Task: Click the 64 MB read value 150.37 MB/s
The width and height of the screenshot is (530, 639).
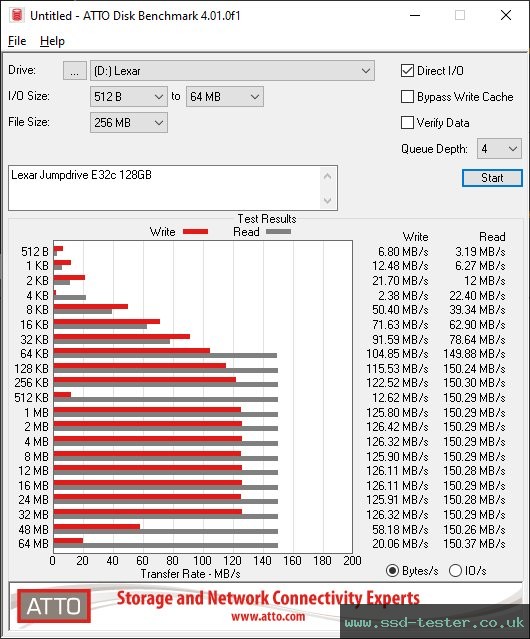Action: pos(474,544)
